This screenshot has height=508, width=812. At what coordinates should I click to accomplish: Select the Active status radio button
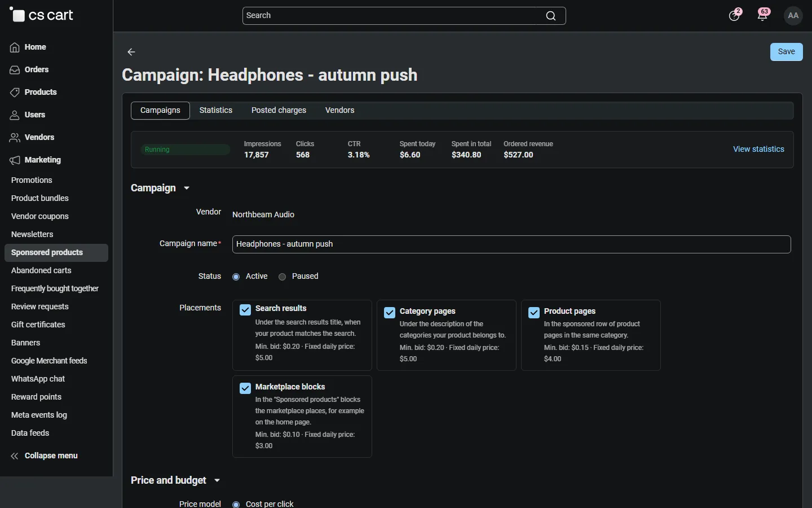point(236,277)
